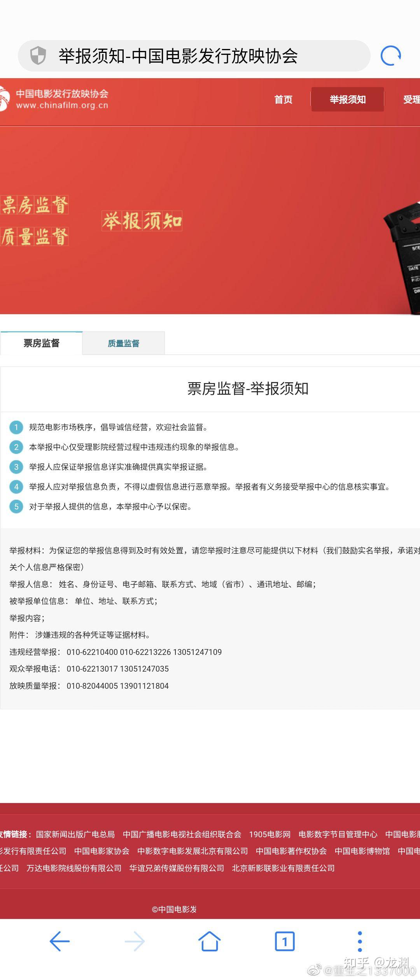Open the browser three-dot menu
The width and height of the screenshot is (420, 980).
pos(360,941)
